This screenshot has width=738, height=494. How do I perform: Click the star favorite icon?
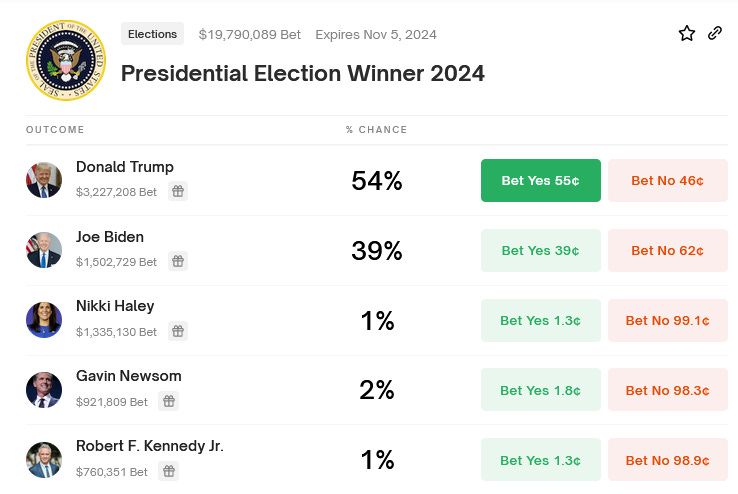[687, 33]
